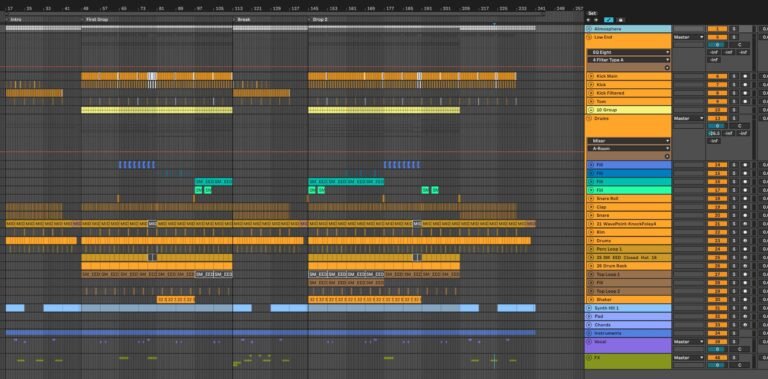Image resolution: width=768 pixels, height=379 pixels.
Task: Click the Low End add-lane circle button
Action: pos(667,68)
